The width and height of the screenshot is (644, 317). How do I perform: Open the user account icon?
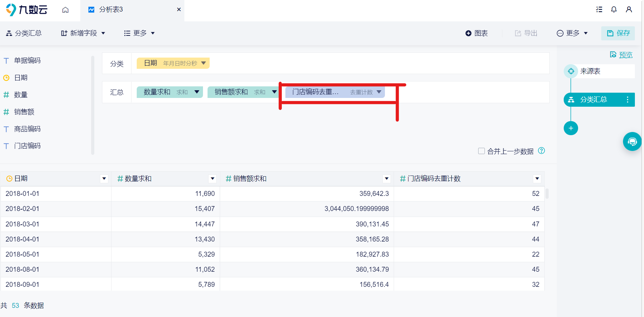[x=629, y=9]
